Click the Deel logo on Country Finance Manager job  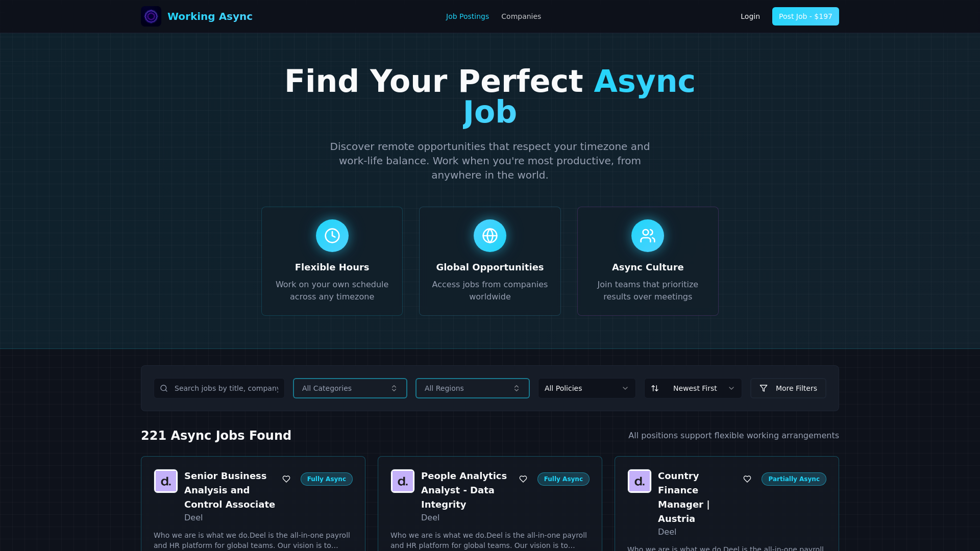coord(639,481)
